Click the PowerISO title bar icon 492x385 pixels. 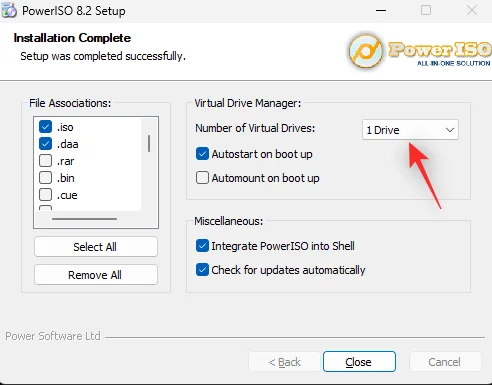pos(9,10)
